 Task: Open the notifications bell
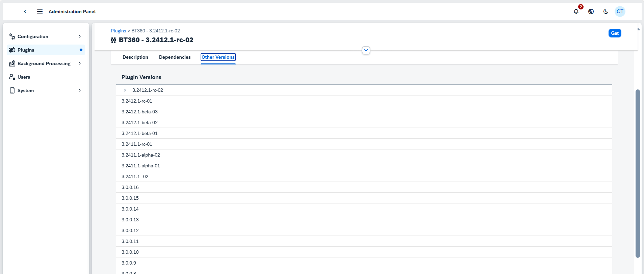(x=576, y=11)
